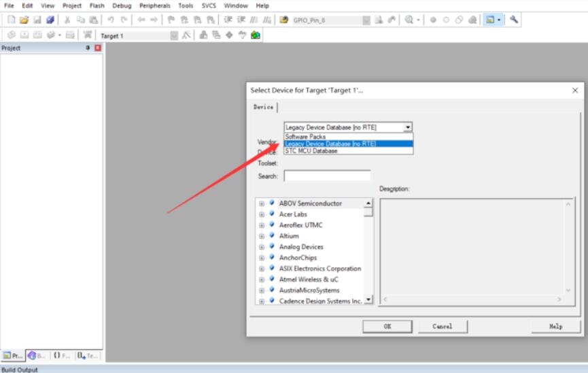Click the Pack Installer icon

[x=255, y=35]
